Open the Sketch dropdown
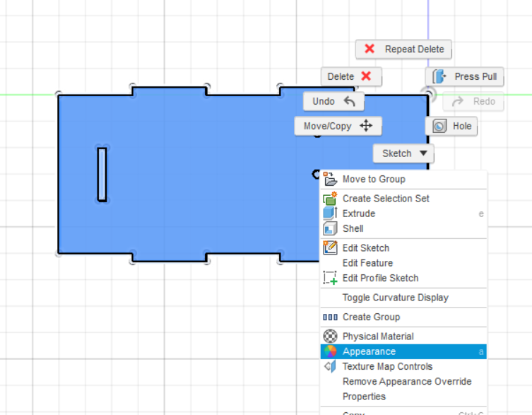 pyautogui.click(x=403, y=153)
